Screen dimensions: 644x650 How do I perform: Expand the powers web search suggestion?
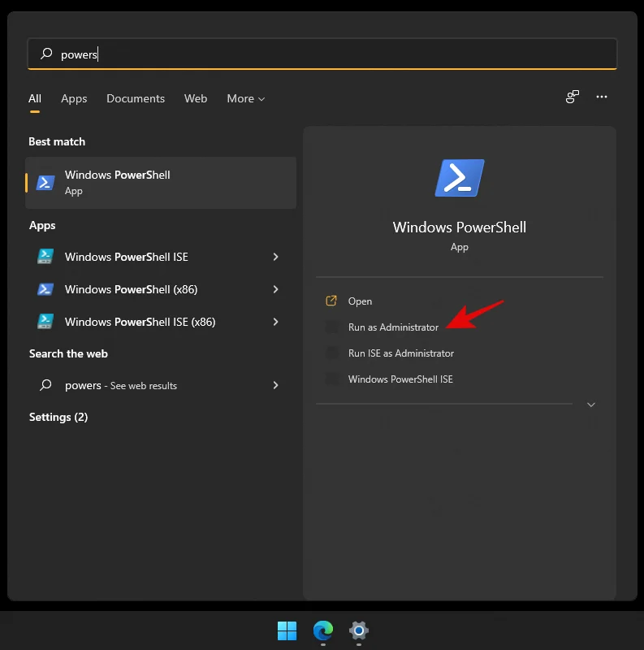(x=275, y=385)
